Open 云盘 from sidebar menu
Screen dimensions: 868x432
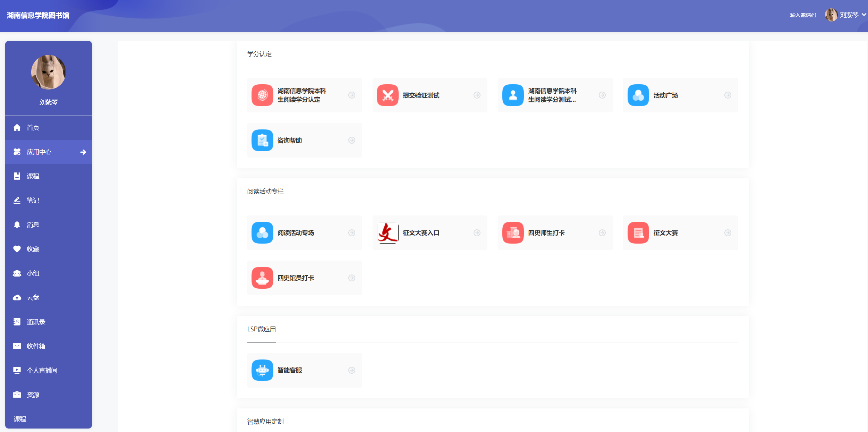click(33, 297)
